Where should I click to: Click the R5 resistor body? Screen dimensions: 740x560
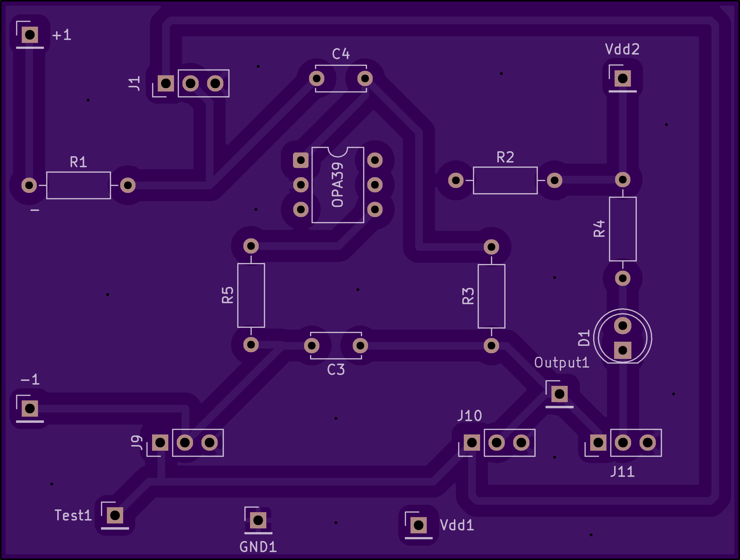[x=251, y=295]
